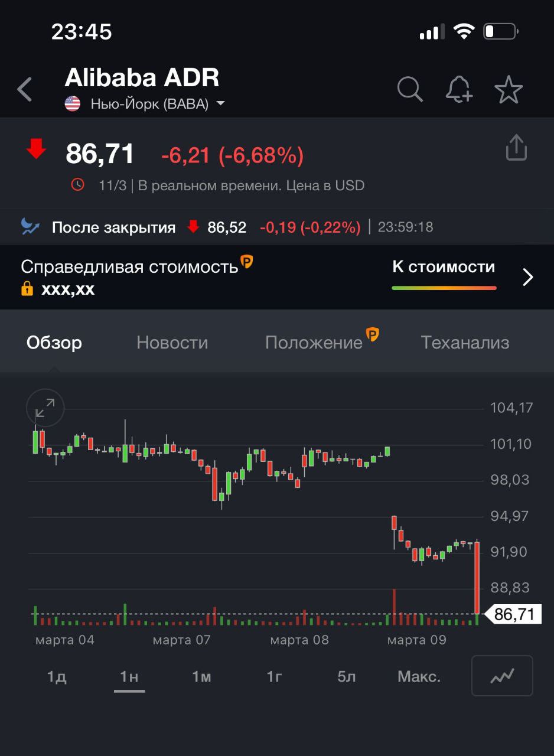Tap the share icon

tap(516, 148)
